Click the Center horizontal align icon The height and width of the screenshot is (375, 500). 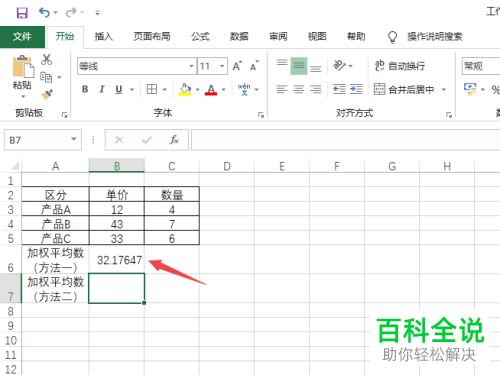(299, 89)
